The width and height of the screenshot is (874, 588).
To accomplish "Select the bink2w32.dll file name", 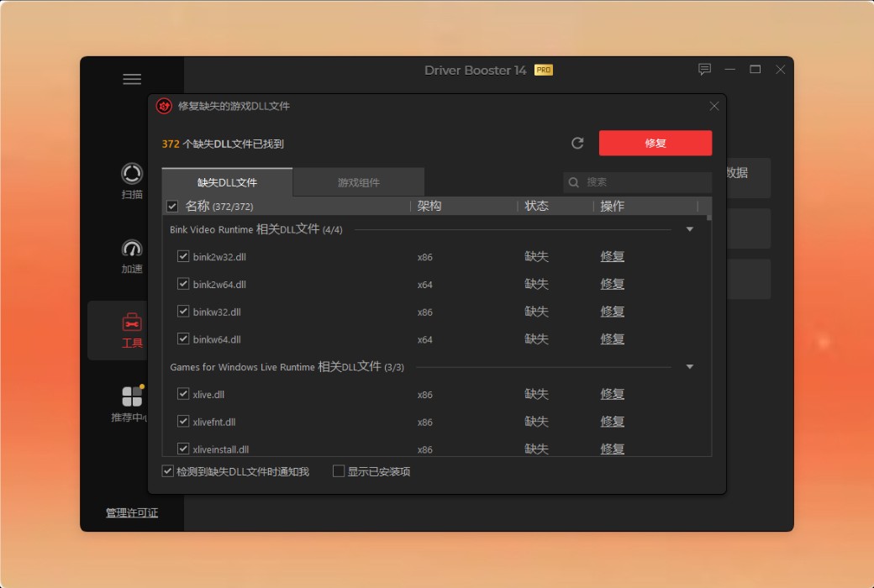I will coord(219,257).
